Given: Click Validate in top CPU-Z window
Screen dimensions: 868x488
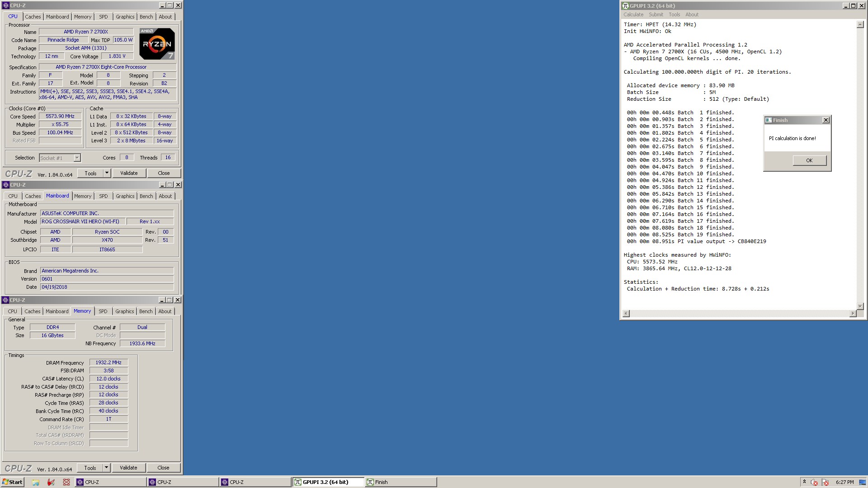Looking at the screenshot, I should (129, 173).
